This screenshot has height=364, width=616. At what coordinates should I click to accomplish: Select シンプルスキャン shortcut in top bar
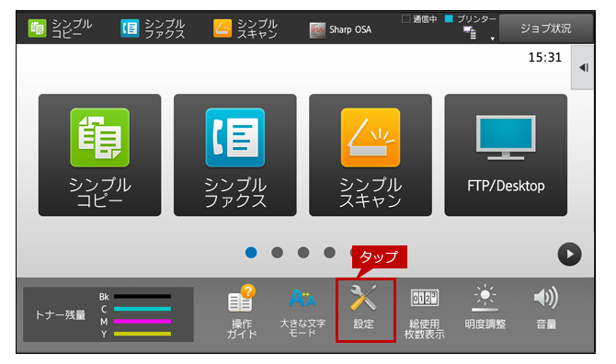pos(245,28)
